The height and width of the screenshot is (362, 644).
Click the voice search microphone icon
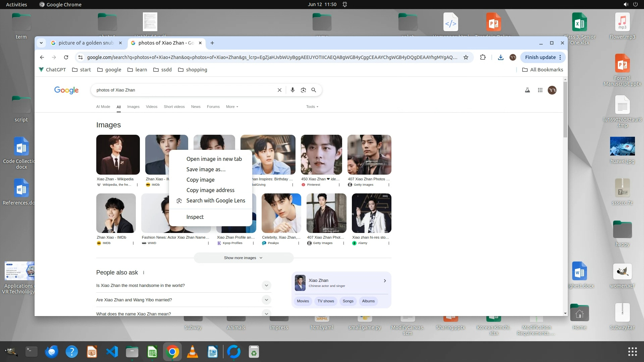[292, 90]
